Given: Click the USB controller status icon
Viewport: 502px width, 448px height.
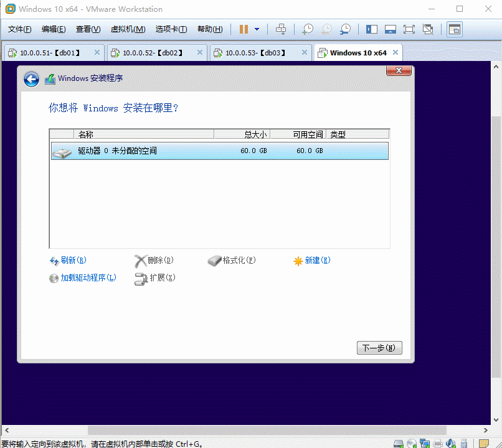Looking at the screenshot, I should [464, 443].
